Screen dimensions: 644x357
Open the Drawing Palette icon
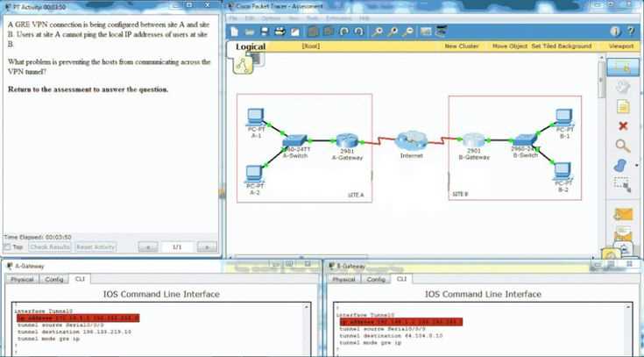(x=426, y=32)
